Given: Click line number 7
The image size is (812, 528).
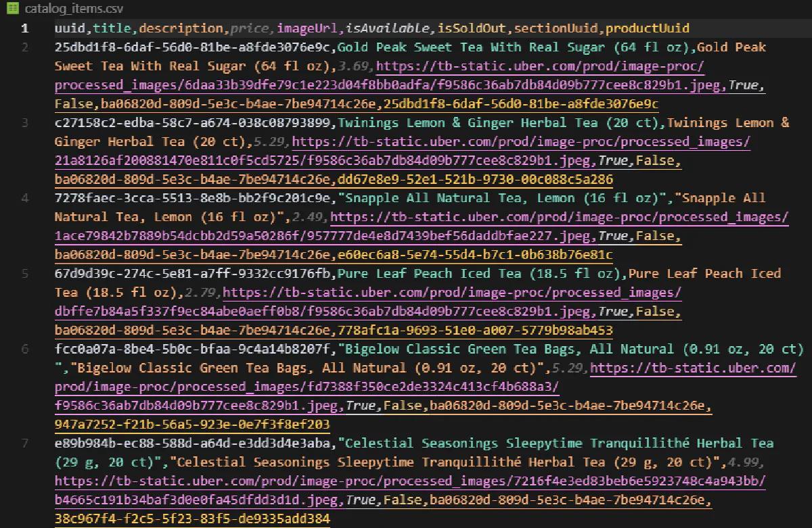Looking at the screenshot, I should pyautogui.click(x=25, y=443).
